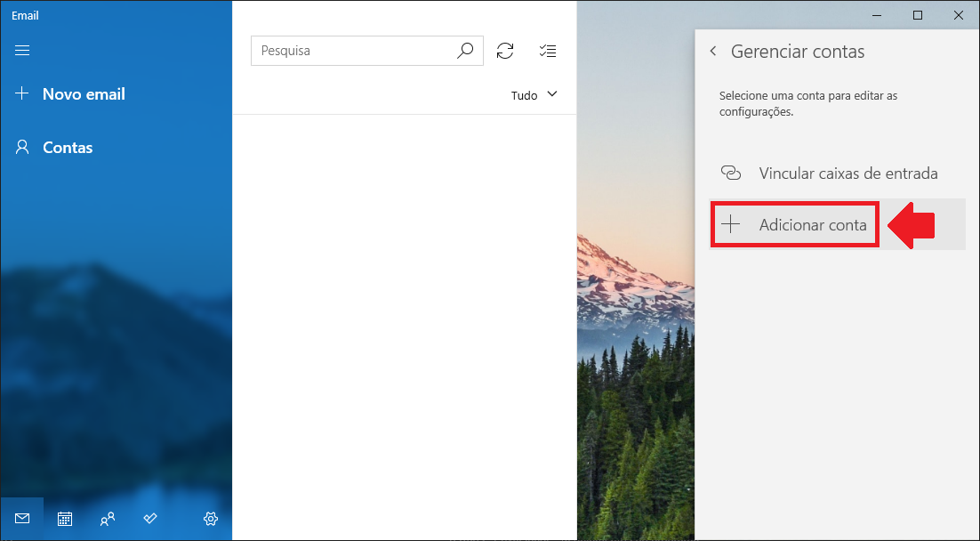Sync mailbox with the refresh icon
Image resolution: width=980 pixels, height=541 pixels.
click(505, 51)
